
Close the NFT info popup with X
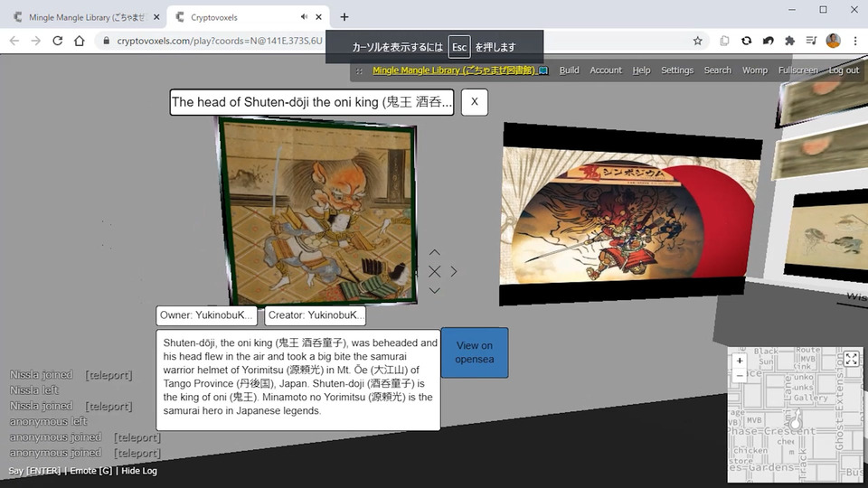point(475,102)
